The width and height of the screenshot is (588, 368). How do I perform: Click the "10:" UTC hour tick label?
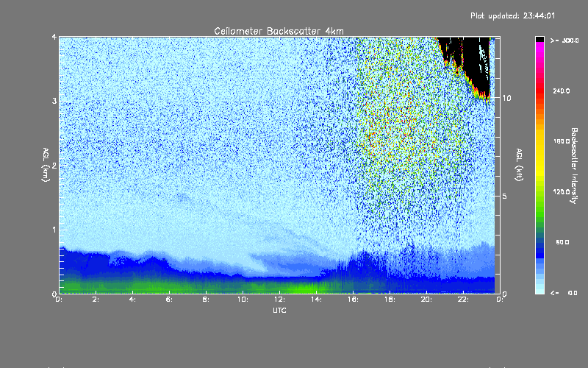[243, 300]
